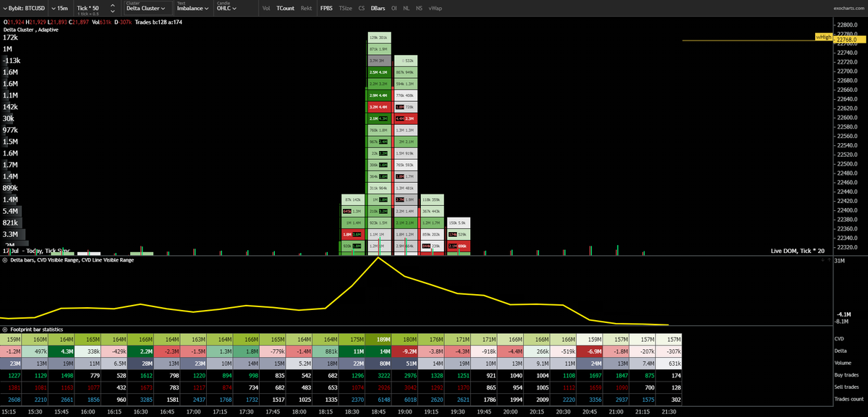Move the delta panel down with the arrow icon
The height and width of the screenshot is (417, 868).
tap(822, 259)
